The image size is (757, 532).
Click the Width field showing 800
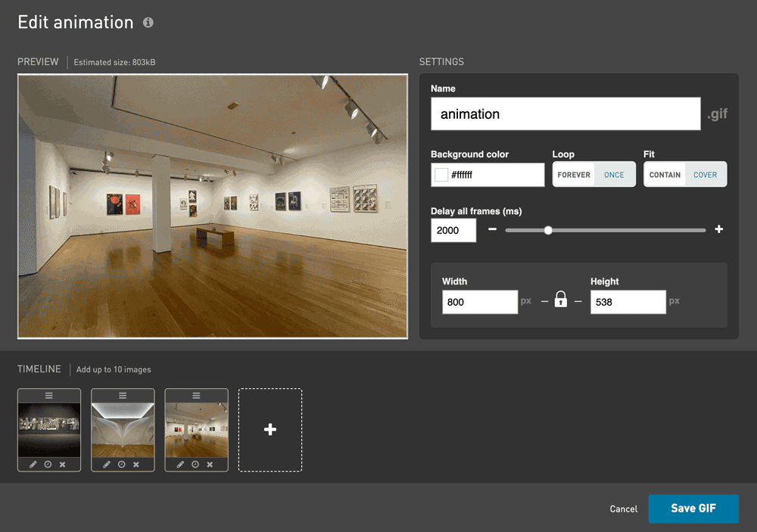480,302
